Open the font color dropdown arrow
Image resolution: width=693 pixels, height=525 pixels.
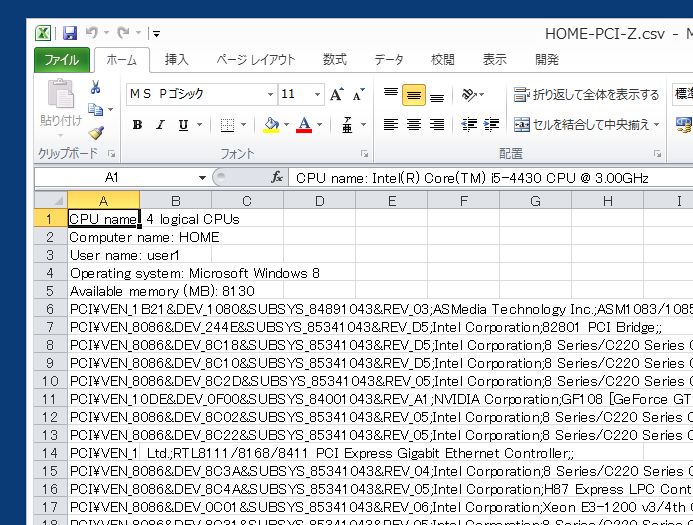[x=319, y=125]
